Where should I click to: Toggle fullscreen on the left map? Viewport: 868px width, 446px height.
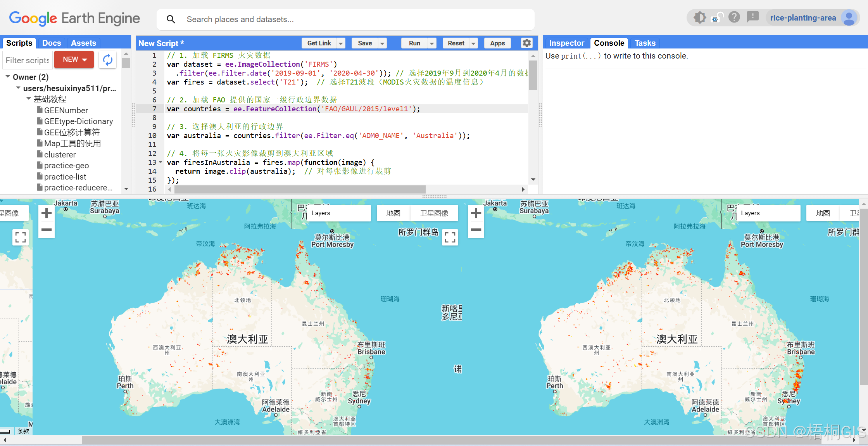[x=450, y=237]
